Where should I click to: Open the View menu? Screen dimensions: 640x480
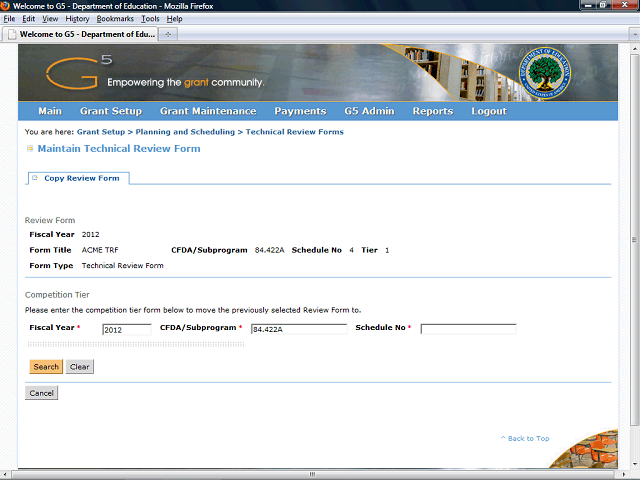click(50, 19)
